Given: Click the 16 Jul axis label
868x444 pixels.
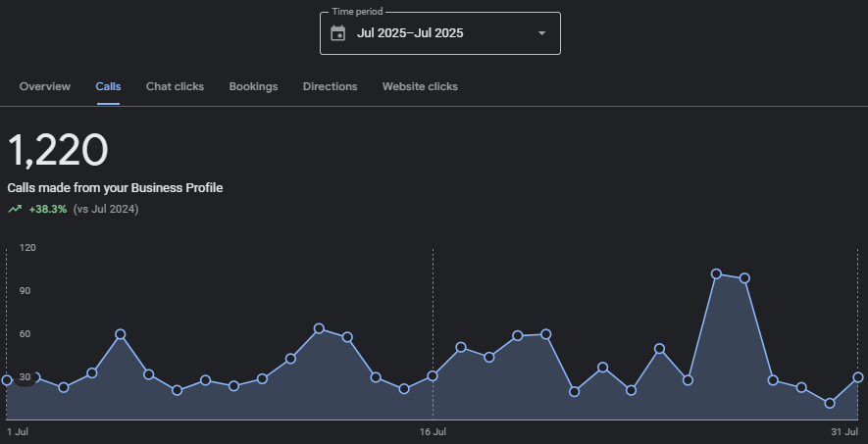Looking at the screenshot, I should [433, 431].
